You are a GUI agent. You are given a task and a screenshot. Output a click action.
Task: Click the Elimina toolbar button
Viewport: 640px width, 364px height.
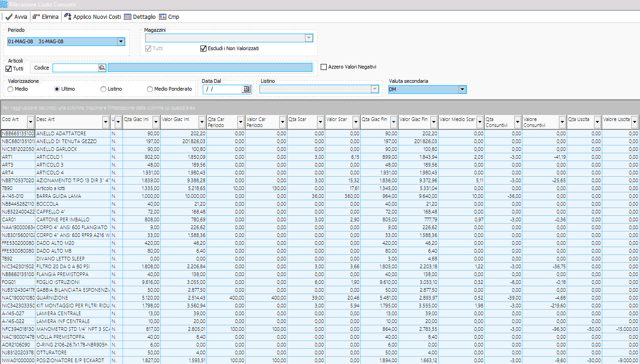(x=46, y=17)
